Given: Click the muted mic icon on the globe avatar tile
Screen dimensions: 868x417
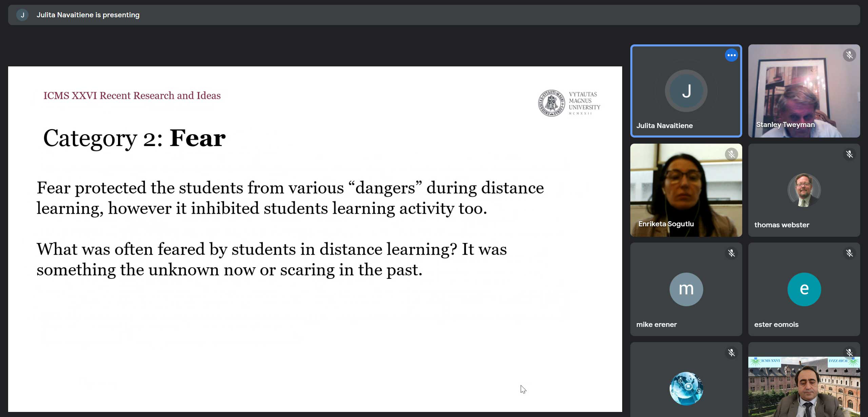Looking at the screenshot, I should [x=731, y=353].
